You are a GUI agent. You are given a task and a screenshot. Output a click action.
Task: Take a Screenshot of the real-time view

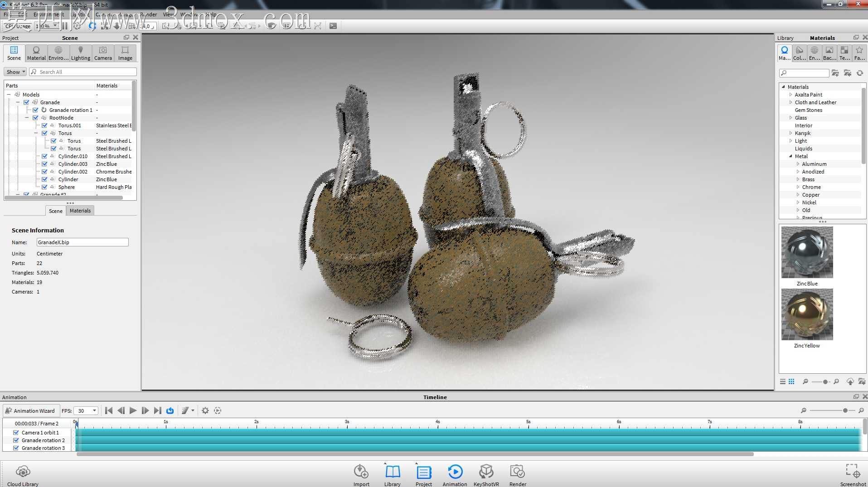pyautogui.click(x=853, y=475)
